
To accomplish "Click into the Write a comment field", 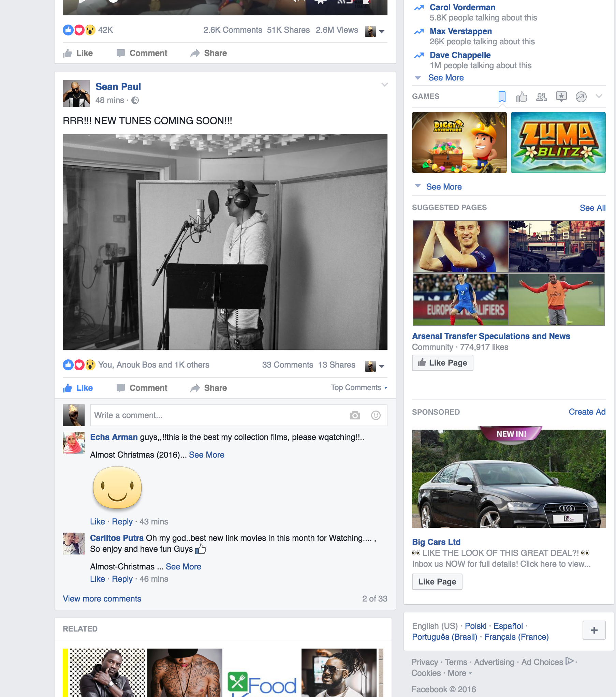I will (218, 415).
